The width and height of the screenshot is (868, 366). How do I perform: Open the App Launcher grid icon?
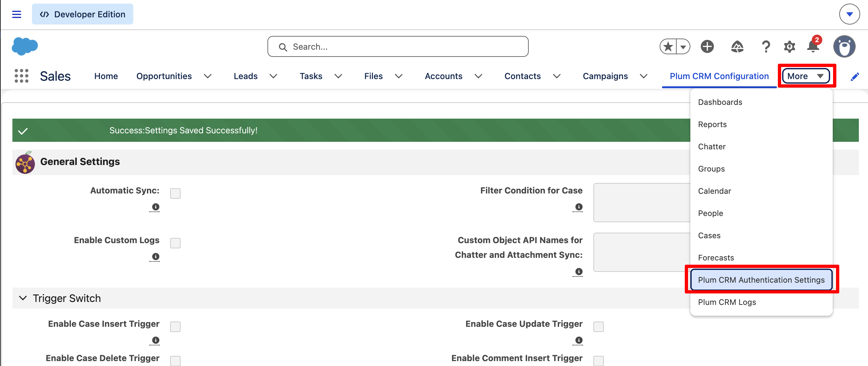tap(22, 76)
